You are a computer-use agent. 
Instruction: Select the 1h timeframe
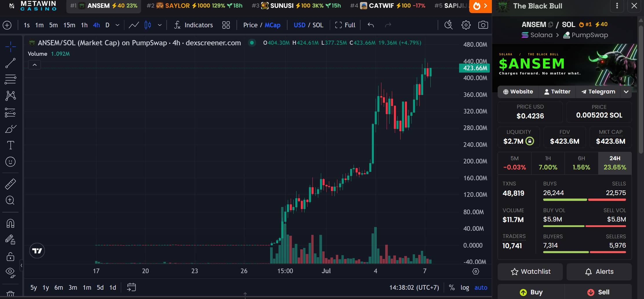(84, 25)
